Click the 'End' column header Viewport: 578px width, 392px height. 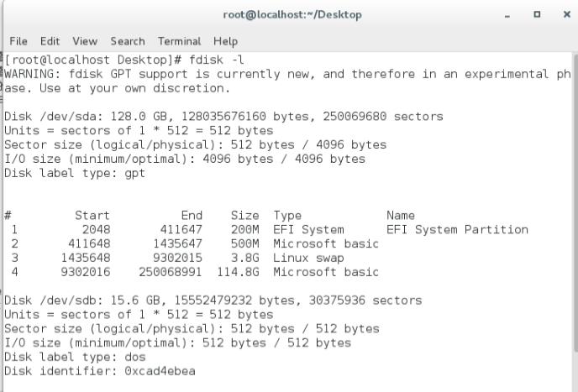(x=192, y=215)
